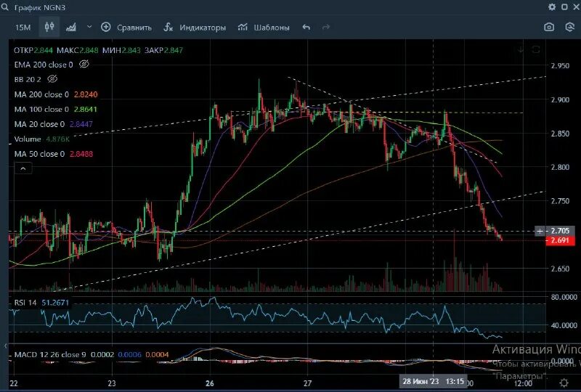Click the date 26 on time axis
The image size is (581, 392).
tap(210, 383)
